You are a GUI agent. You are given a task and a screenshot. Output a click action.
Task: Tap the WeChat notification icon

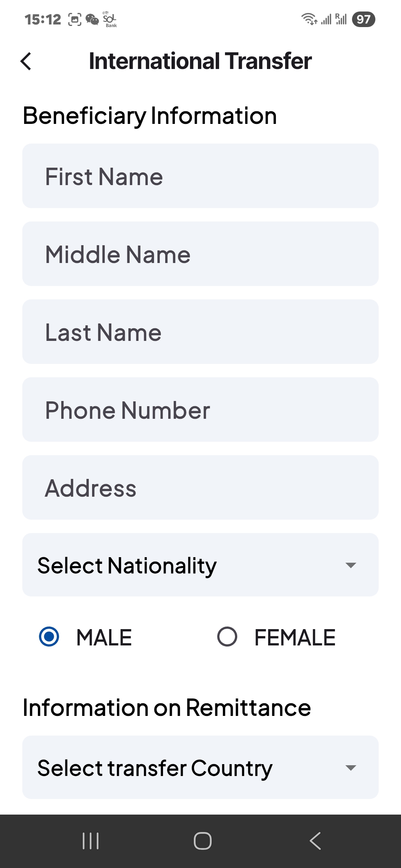click(x=92, y=19)
